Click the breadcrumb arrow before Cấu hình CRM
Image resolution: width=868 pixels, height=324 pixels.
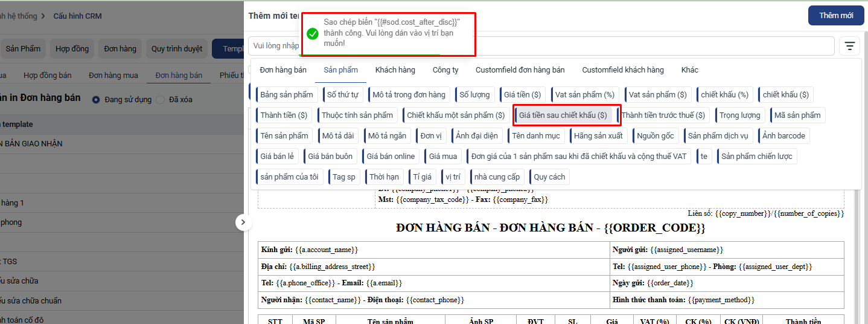(x=43, y=16)
